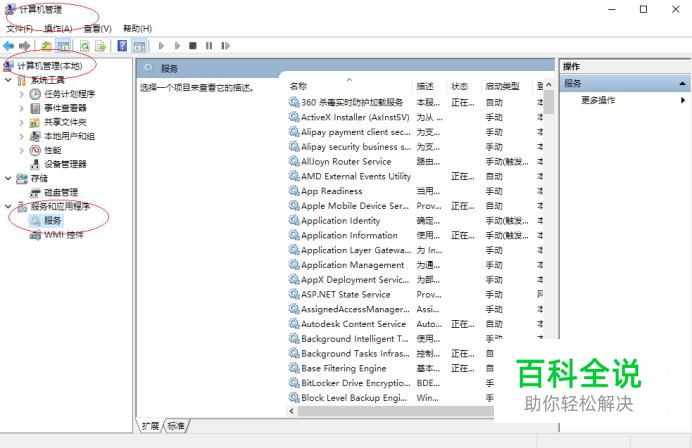Select 设备管理器 in the tree
This screenshot has width=692, height=448.
(x=65, y=164)
